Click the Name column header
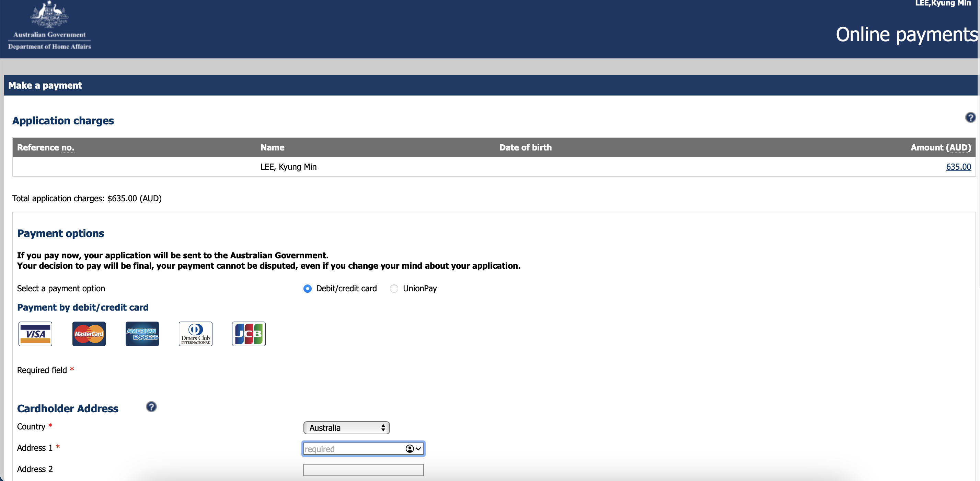 click(273, 147)
